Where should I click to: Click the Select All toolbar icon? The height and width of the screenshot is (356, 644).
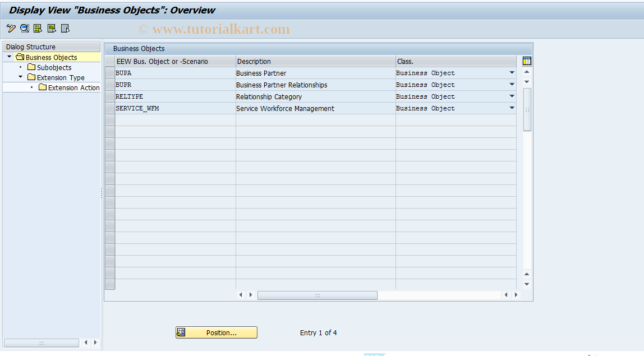38,29
